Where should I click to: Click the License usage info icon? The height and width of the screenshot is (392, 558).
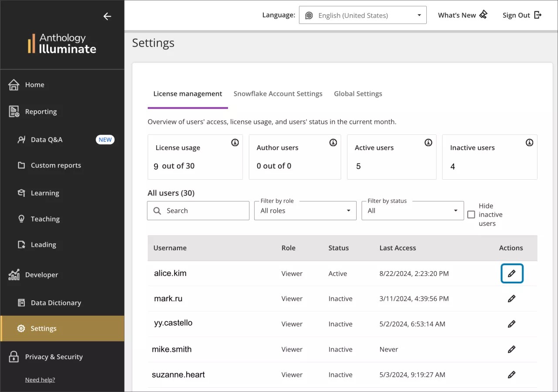coord(235,143)
